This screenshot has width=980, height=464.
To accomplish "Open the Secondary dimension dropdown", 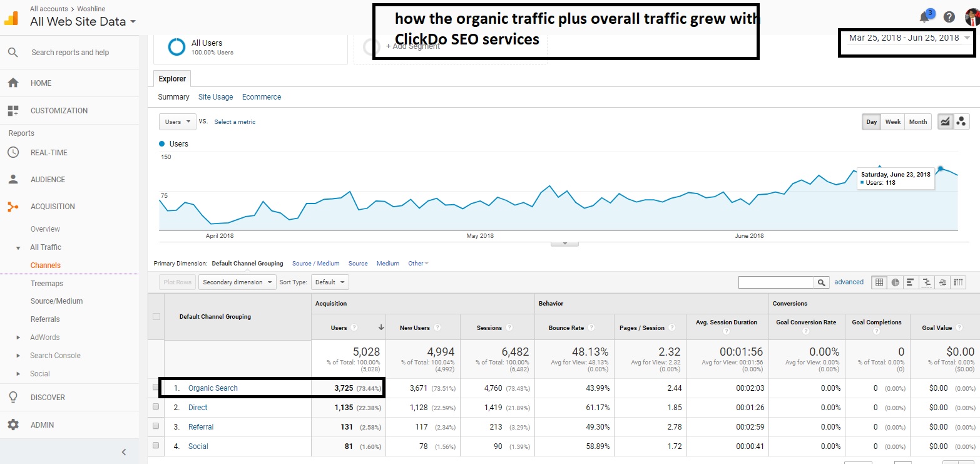I will coord(238,282).
